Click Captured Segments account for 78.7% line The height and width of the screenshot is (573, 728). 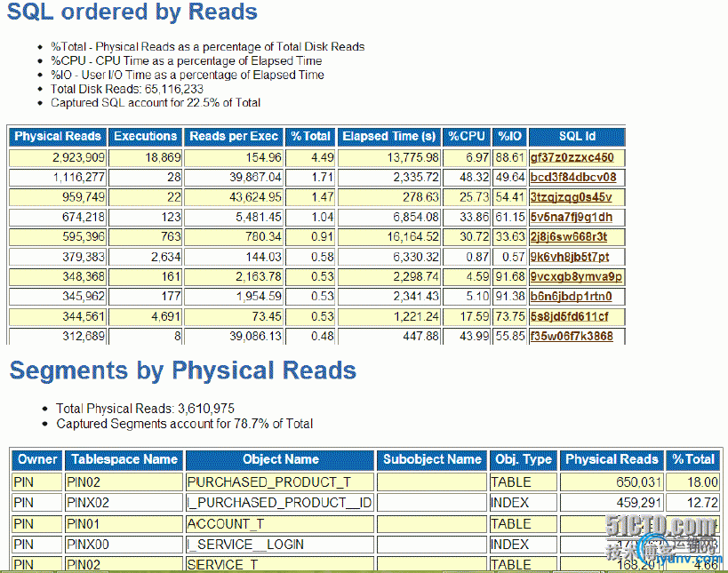pos(184,424)
